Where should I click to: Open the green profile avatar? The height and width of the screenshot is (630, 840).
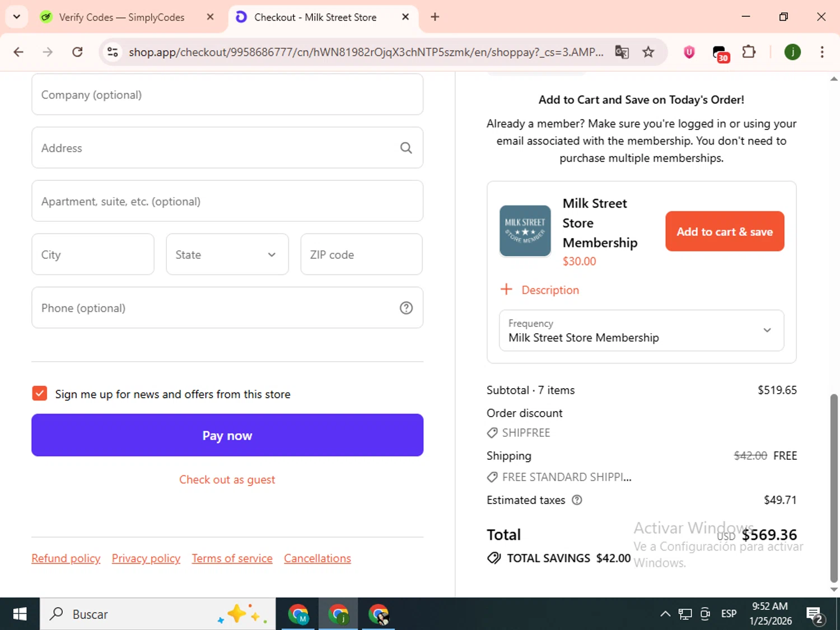coord(792,52)
